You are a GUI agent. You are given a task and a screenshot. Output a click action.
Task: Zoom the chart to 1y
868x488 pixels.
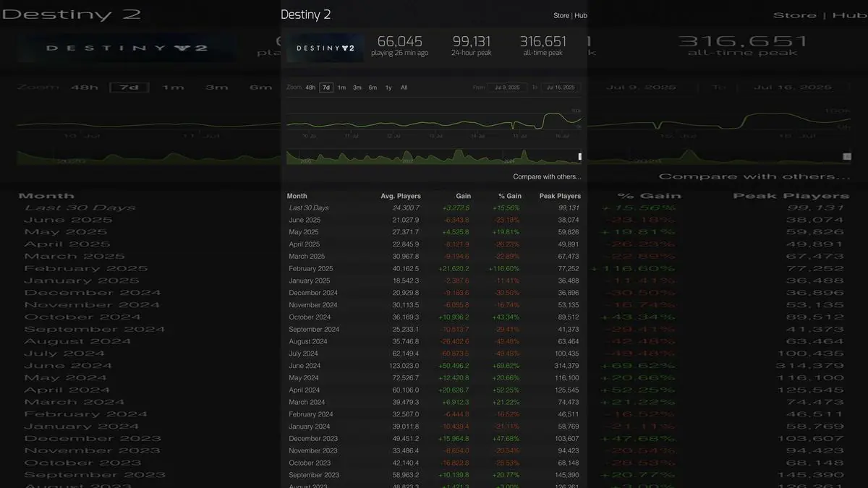click(x=388, y=87)
